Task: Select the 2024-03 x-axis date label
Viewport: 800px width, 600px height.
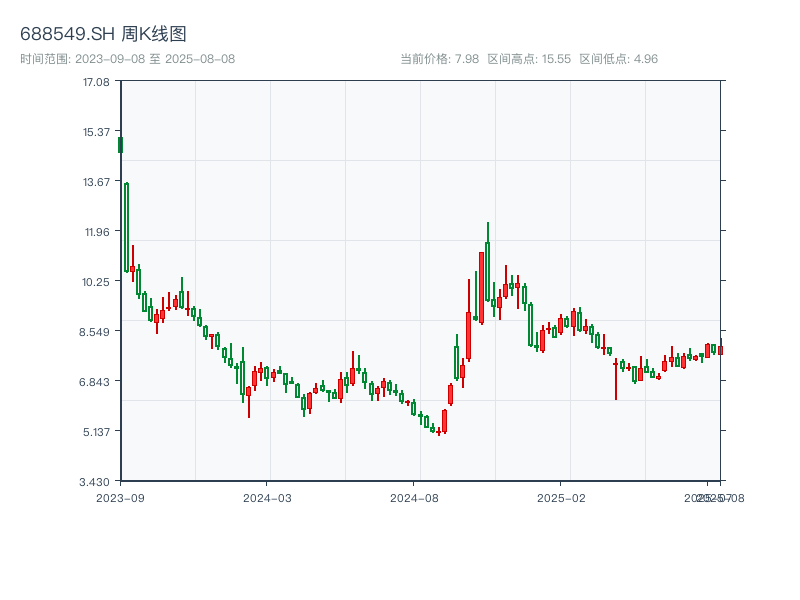Action: (x=267, y=497)
